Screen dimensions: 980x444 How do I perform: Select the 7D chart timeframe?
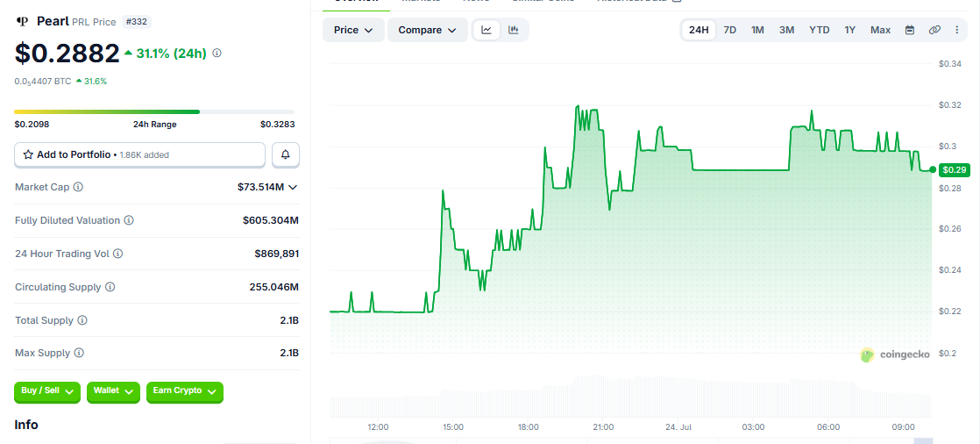pos(729,29)
